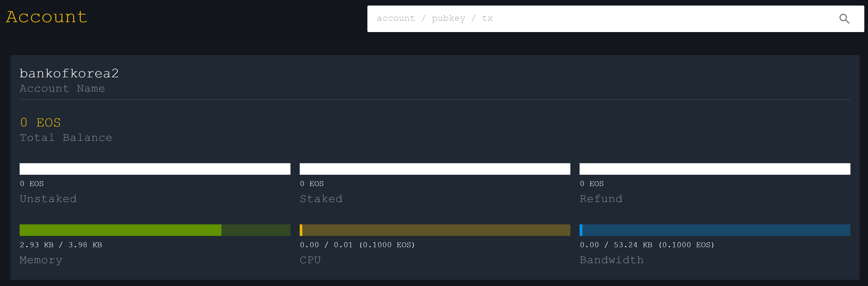The image size is (868, 286).
Task: Click the Unstaked label
Action: point(48,199)
